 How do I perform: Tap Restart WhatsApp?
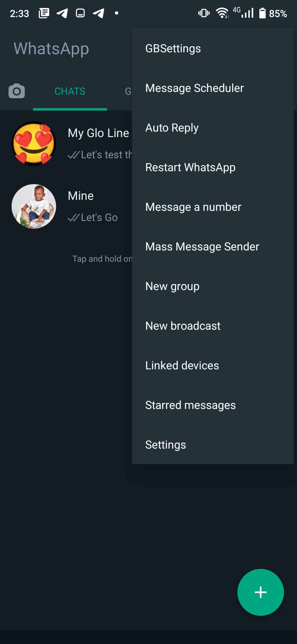pyautogui.click(x=190, y=167)
